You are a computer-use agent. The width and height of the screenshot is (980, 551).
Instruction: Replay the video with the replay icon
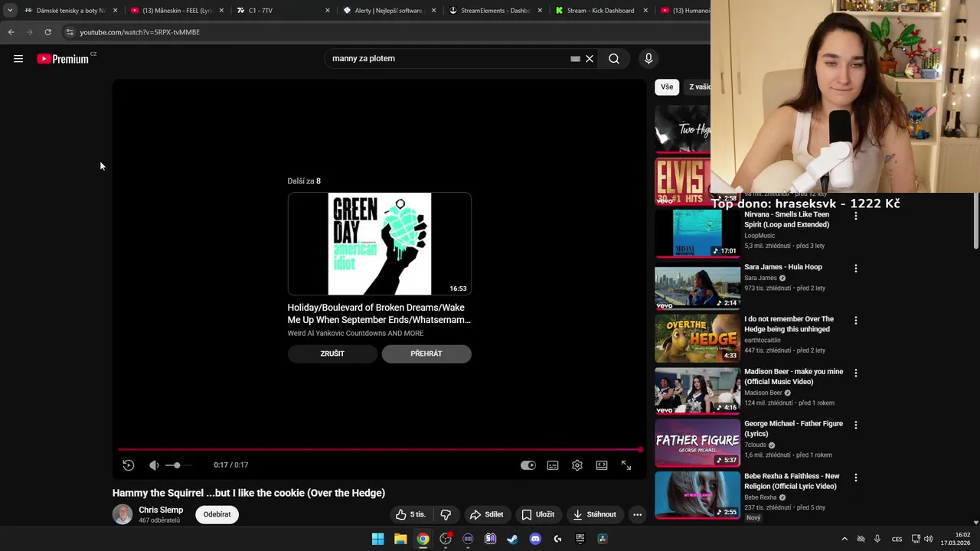click(129, 465)
